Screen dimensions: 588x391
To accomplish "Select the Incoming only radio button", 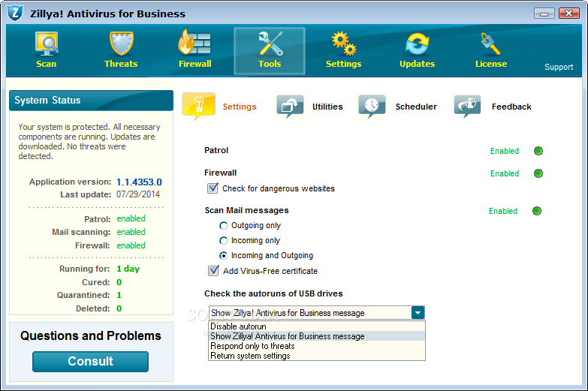I will (223, 240).
